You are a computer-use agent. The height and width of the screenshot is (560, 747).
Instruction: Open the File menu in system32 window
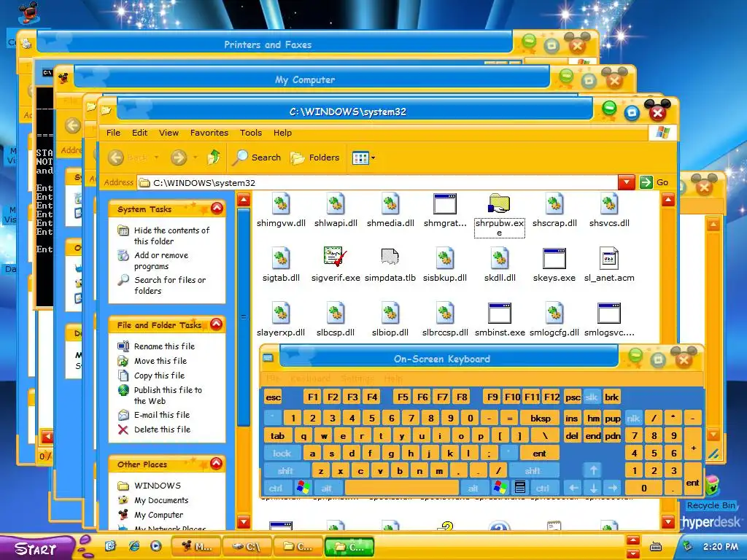click(113, 133)
